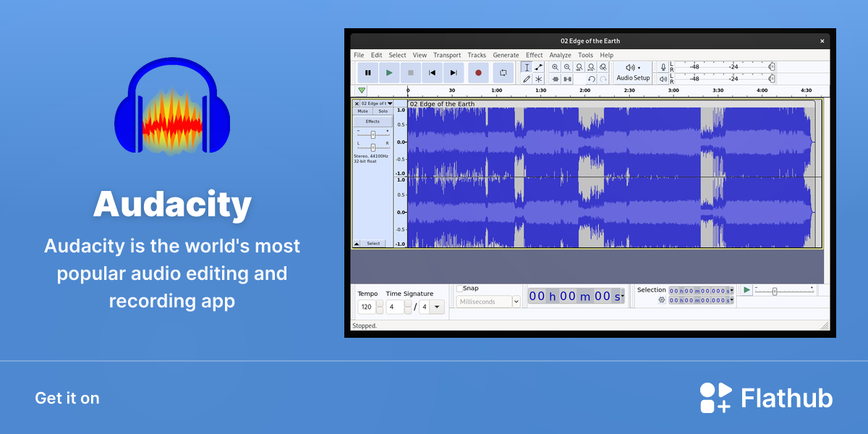This screenshot has height=434, width=868.
Task: Click the Time Signature upper number field
Action: pyautogui.click(x=394, y=307)
